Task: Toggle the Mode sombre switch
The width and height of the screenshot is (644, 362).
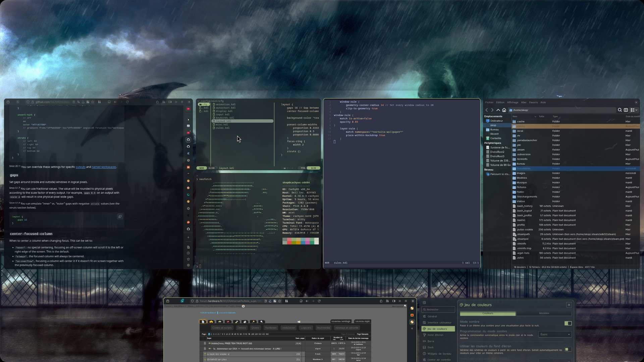Action: pyautogui.click(x=568, y=323)
